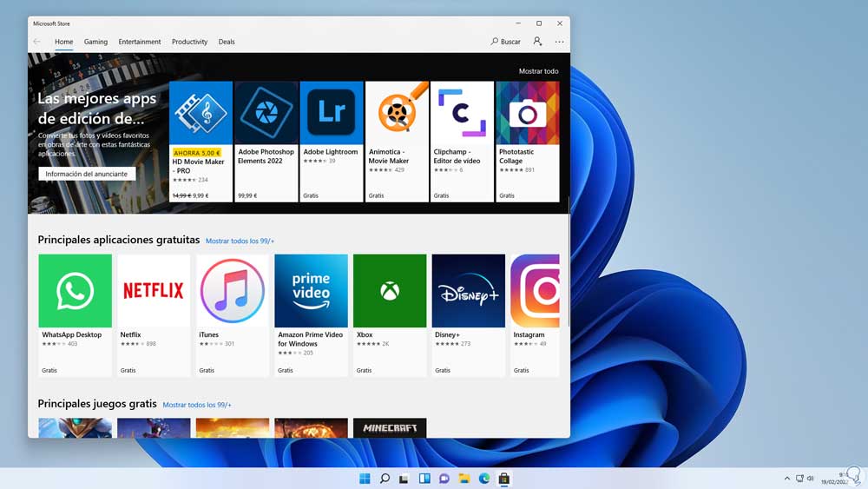
Task: Open Amazon Prime Video for Windows icon
Action: coord(311,291)
